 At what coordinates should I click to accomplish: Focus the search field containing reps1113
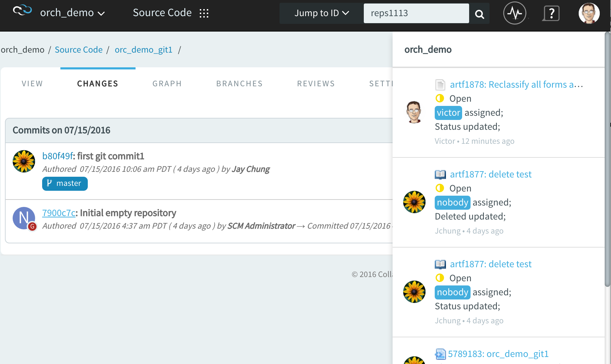pyautogui.click(x=416, y=13)
